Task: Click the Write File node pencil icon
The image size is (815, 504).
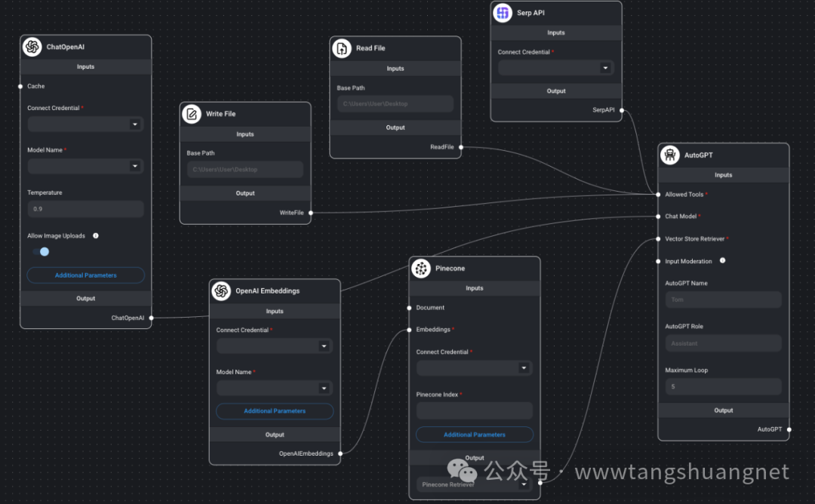Action: [x=192, y=114]
